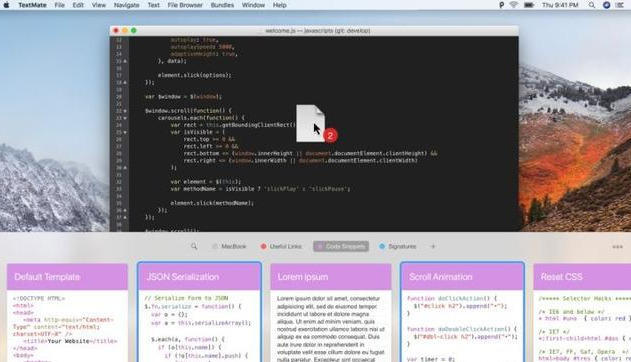This screenshot has height=362, width=631.
Task: Collapse code fold at line 25
Action: [125, 132]
